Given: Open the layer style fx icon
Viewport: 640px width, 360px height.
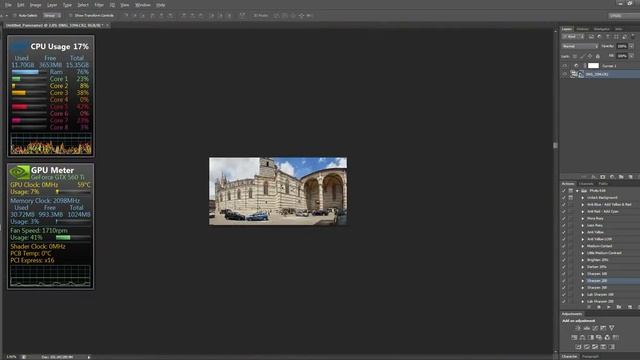Looking at the screenshot, I should 594,177.
